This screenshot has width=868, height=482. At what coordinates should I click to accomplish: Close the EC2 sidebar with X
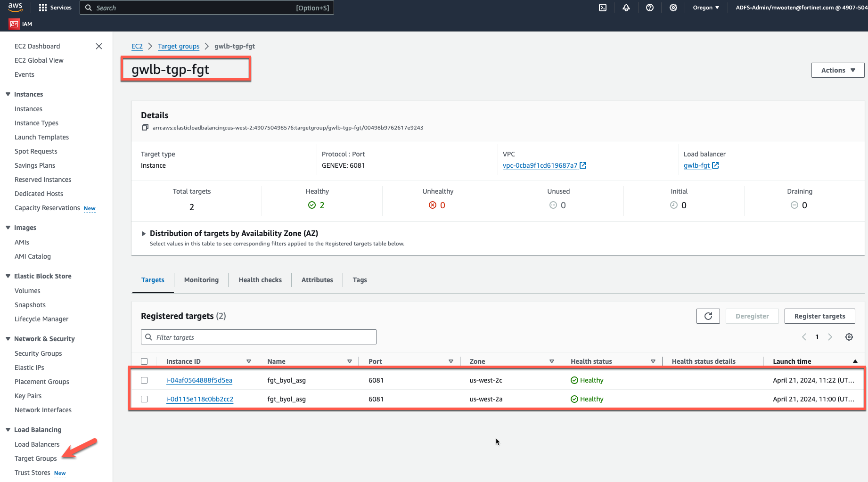tap(99, 46)
